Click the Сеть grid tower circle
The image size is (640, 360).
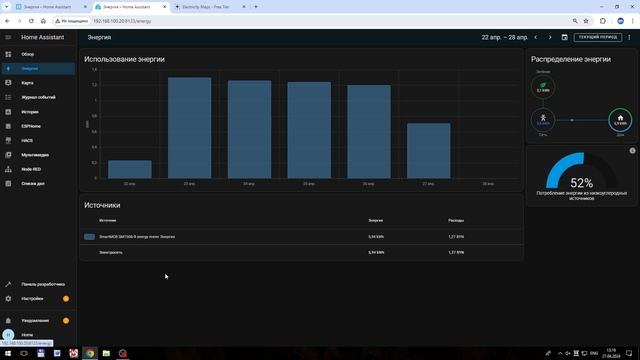coord(543,120)
